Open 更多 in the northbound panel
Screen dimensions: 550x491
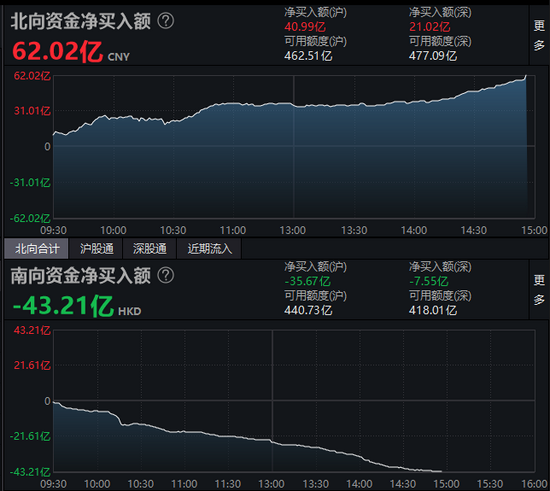(x=539, y=35)
